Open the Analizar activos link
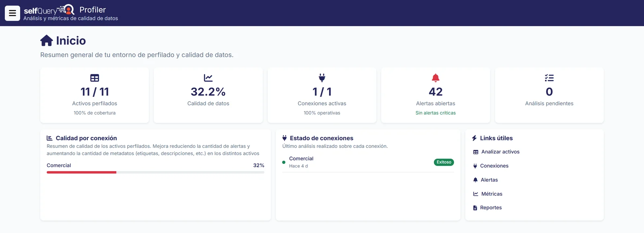Viewport: 644px width, 233px height. click(x=500, y=152)
